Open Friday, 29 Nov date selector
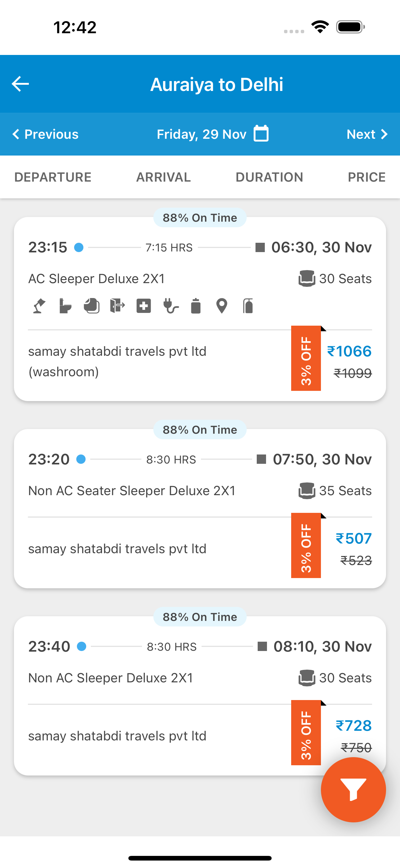The image size is (400, 868). 202,134
